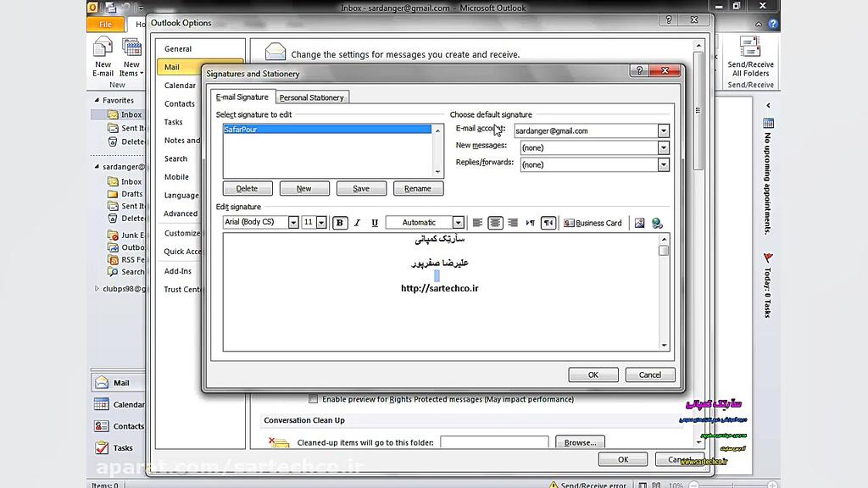Enable preview for Rights Protected messages
The height and width of the screenshot is (488, 868).
click(x=311, y=399)
